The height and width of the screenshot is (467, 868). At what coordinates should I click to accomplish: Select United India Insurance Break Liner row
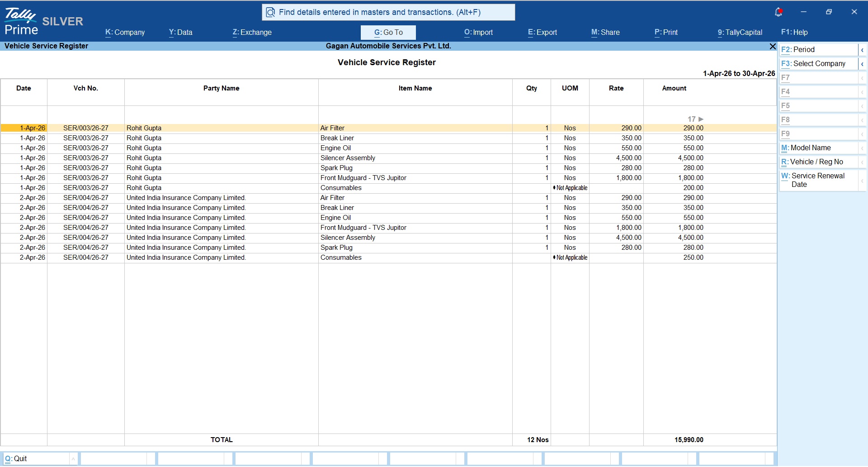pos(388,208)
